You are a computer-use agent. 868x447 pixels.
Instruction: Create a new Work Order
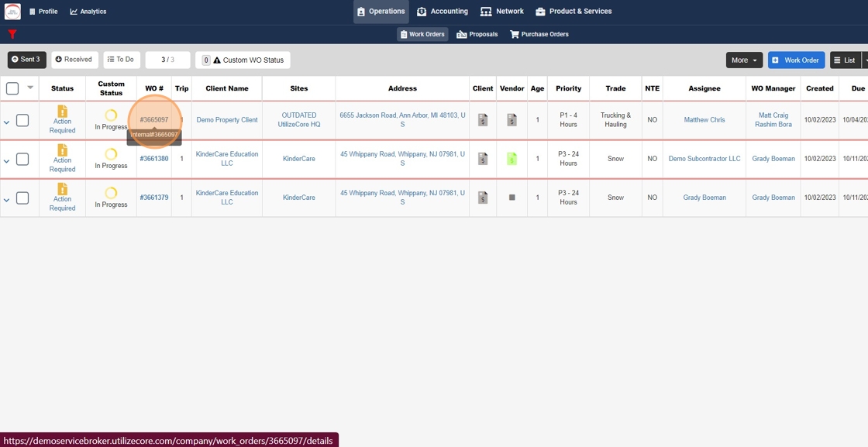(x=796, y=60)
